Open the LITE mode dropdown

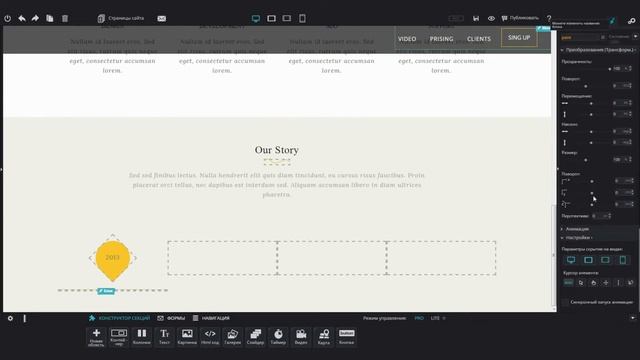click(x=438, y=318)
